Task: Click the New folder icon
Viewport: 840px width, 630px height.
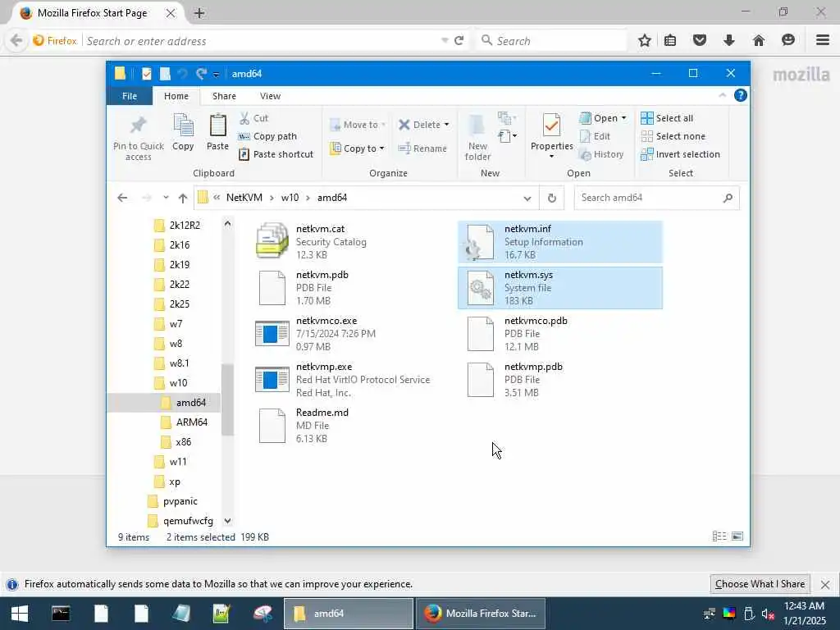Action: click(477, 126)
